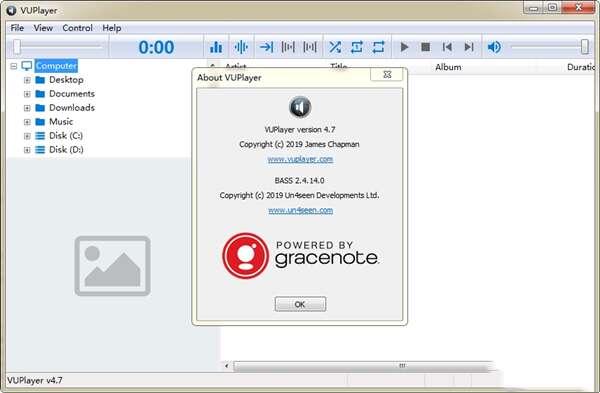This screenshot has height=393, width=600.
Task: Click the 0:00 time counter display
Action: coord(156,47)
